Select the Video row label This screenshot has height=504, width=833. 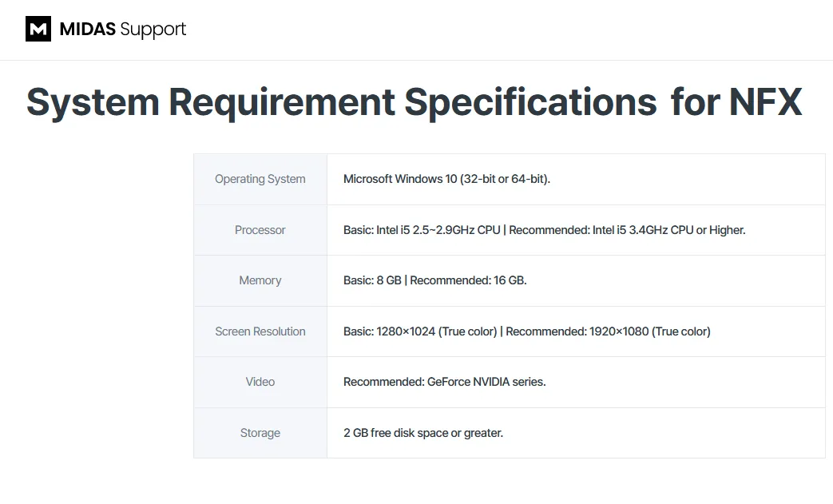[x=260, y=382]
